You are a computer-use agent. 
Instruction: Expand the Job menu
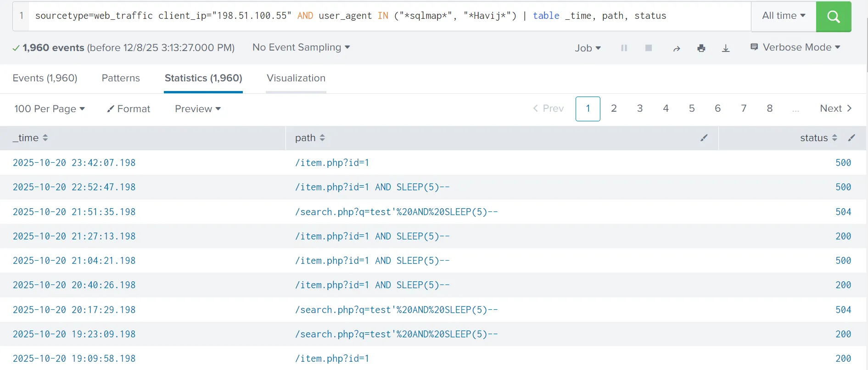(x=588, y=48)
